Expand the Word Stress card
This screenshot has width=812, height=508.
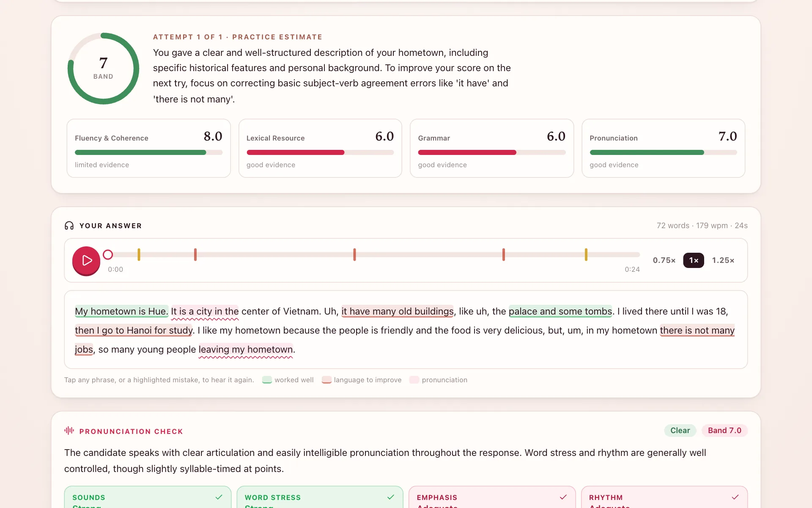coord(320,497)
